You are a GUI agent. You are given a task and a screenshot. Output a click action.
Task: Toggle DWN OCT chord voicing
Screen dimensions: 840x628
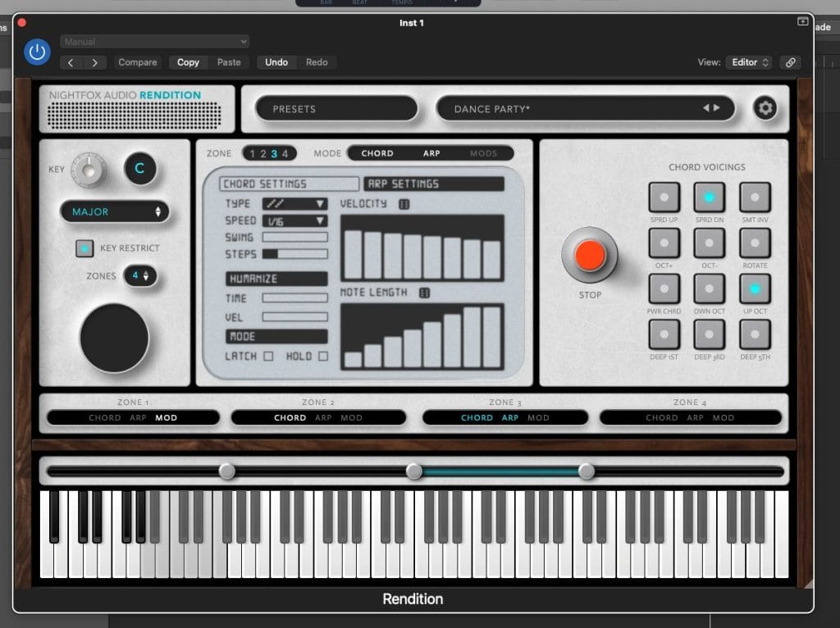(710, 289)
